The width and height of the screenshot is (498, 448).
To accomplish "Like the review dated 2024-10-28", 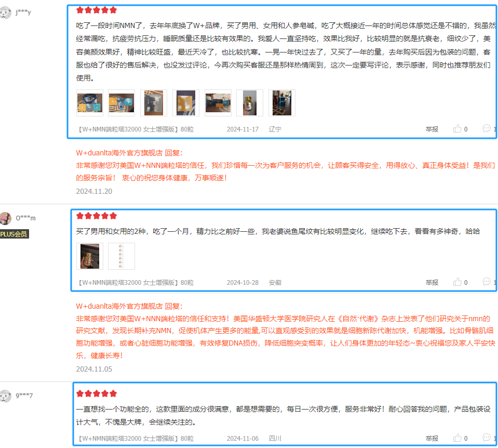I will pos(457,282).
